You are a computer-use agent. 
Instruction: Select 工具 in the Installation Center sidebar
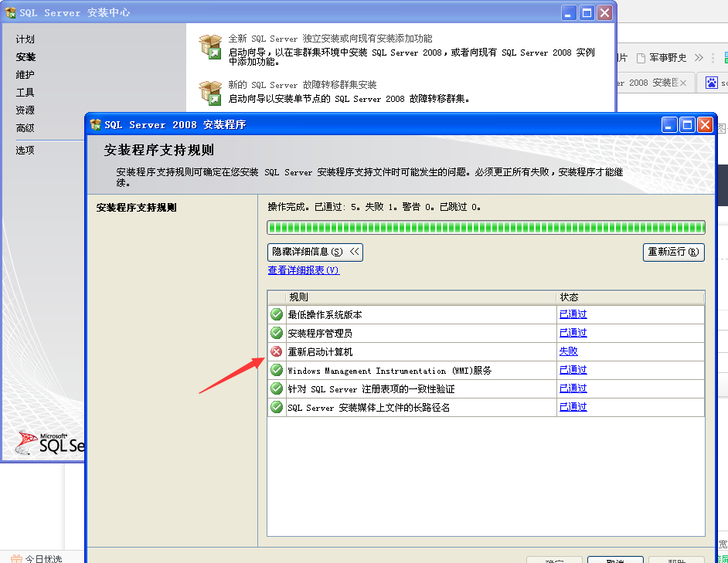(25, 93)
